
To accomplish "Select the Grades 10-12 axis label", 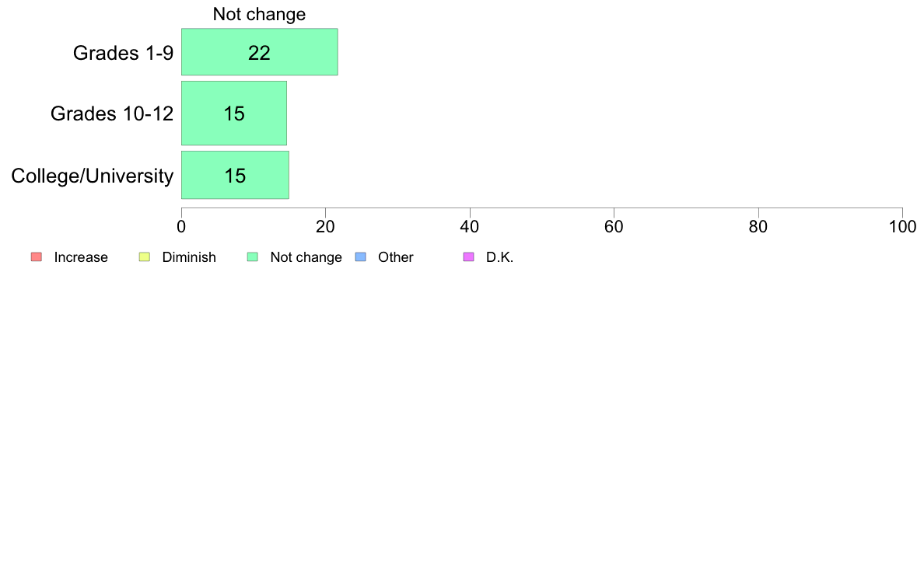I will (x=112, y=113).
